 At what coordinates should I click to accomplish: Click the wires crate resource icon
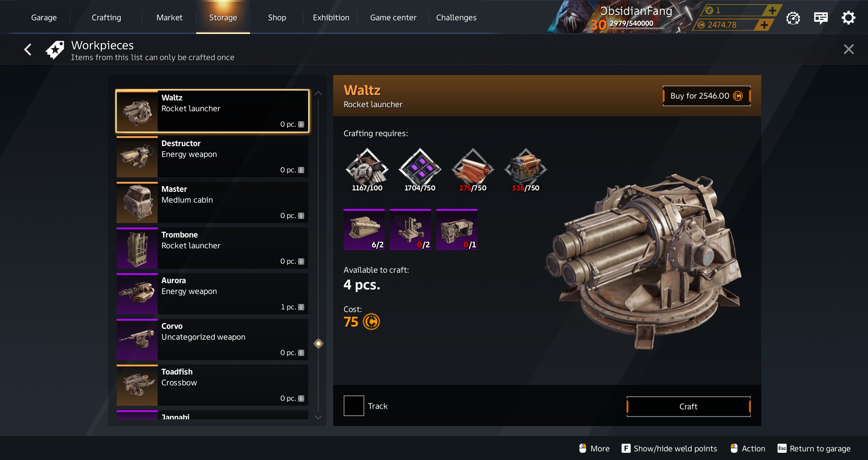pyautogui.click(x=525, y=166)
